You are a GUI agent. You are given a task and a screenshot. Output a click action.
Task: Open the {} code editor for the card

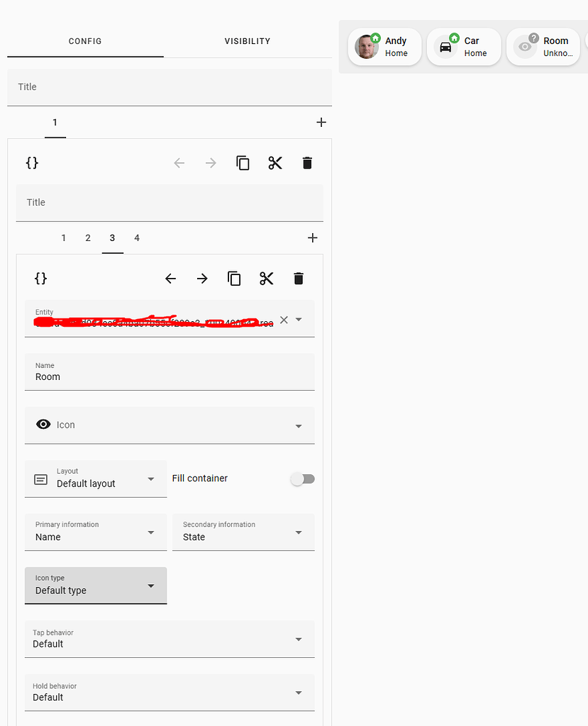40,278
